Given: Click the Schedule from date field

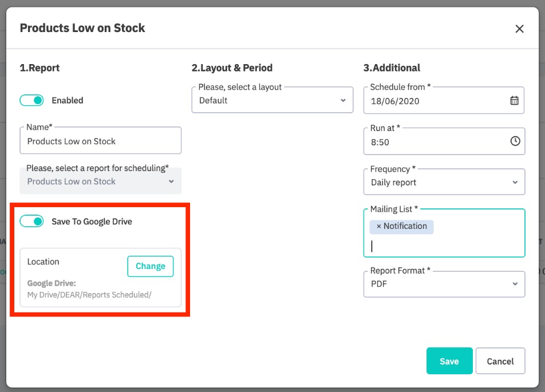Looking at the screenshot, I should tap(435, 101).
